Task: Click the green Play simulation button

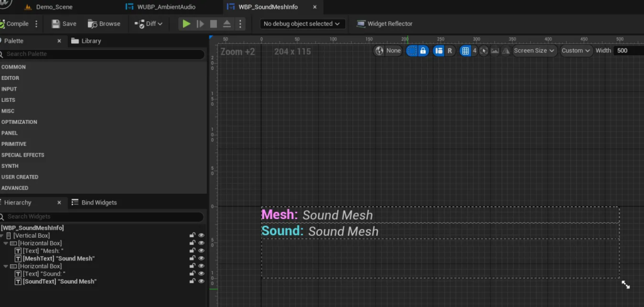Action: point(186,24)
